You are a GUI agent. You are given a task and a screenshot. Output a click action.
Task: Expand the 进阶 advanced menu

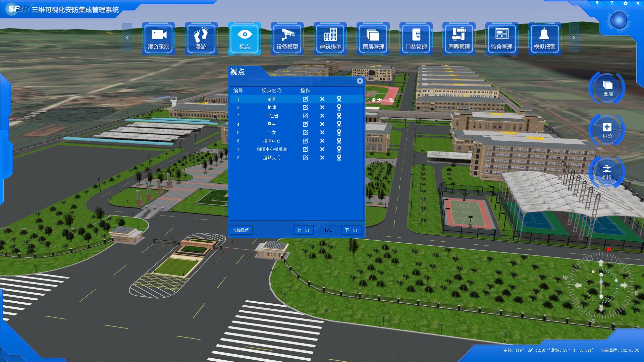click(x=607, y=130)
